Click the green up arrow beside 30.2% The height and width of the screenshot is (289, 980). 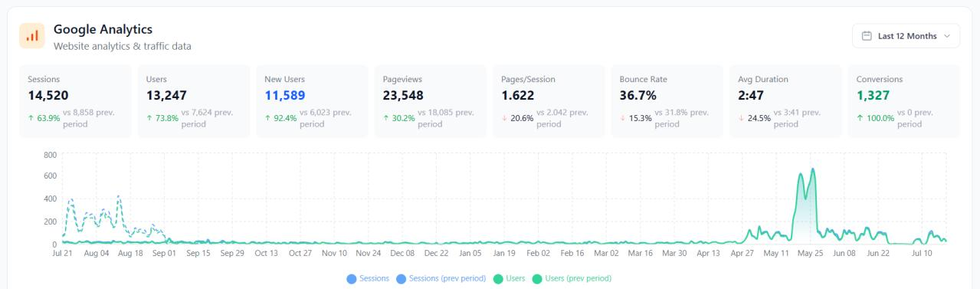[x=386, y=118]
